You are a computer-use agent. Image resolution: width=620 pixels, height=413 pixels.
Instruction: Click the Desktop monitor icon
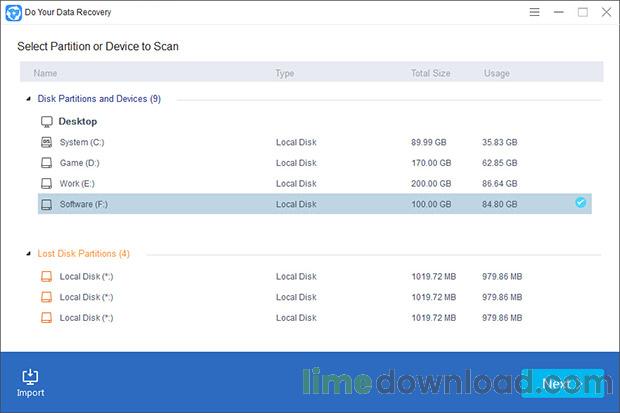point(46,121)
